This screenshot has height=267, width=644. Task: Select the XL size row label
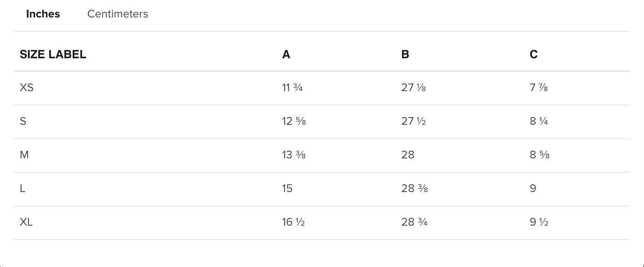point(26,222)
